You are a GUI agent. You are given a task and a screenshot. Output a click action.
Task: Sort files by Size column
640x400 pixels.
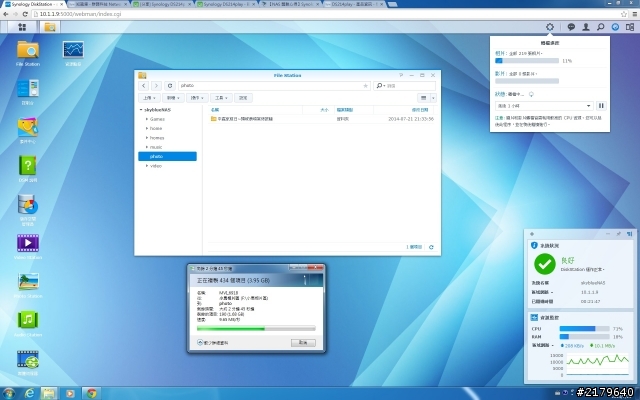point(318,110)
